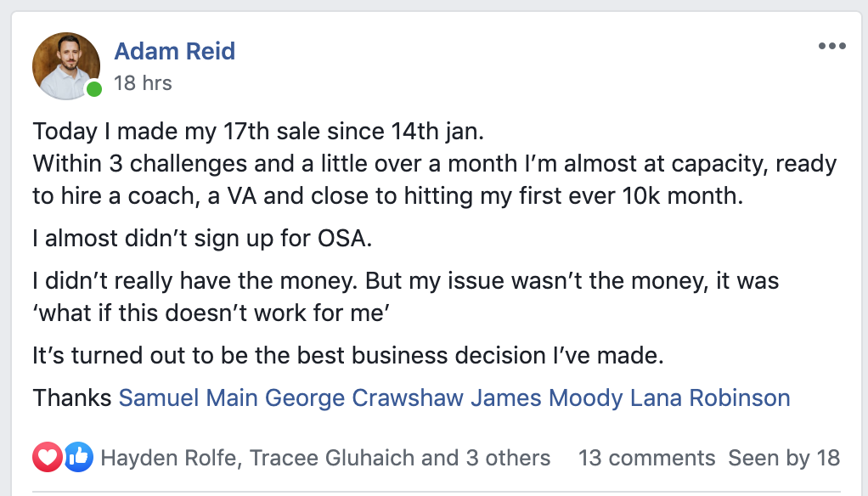This screenshot has width=868, height=496.
Task: Click the "best business decision I've made" sentence
Action: 347,355
